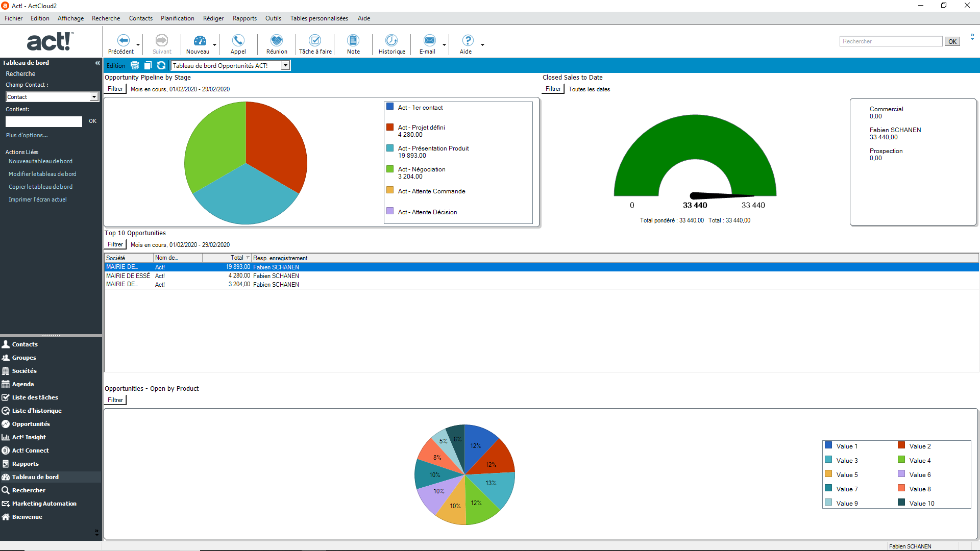This screenshot has height=551, width=980.
Task: Add a Note from the toolbar
Action: point(353,40)
